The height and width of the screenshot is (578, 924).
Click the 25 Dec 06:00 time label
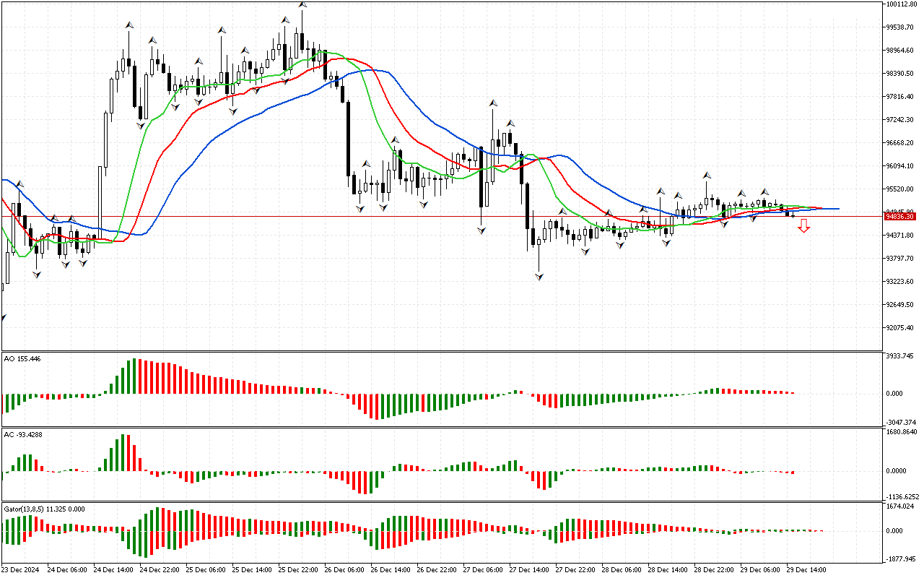206,570
